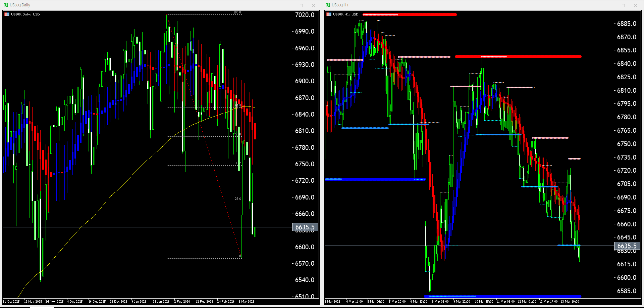Click the 'US500, Daily: USD' chart label
This screenshot has height=308, width=644.
pyautogui.click(x=25, y=14)
